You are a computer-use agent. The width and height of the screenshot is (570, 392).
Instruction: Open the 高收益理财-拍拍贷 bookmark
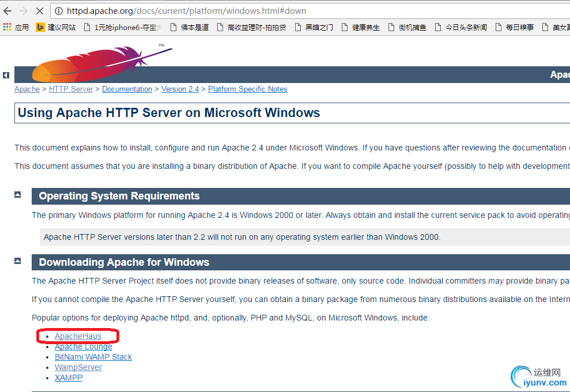tap(251, 27)
